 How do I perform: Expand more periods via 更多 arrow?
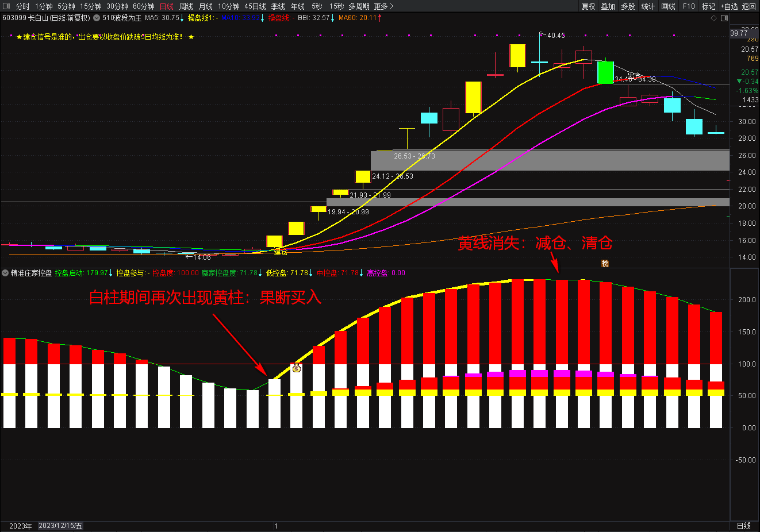point(384,6)
